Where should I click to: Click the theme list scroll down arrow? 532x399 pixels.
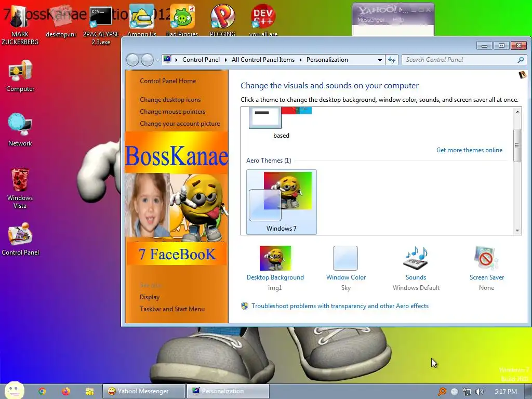coord(517,230)
